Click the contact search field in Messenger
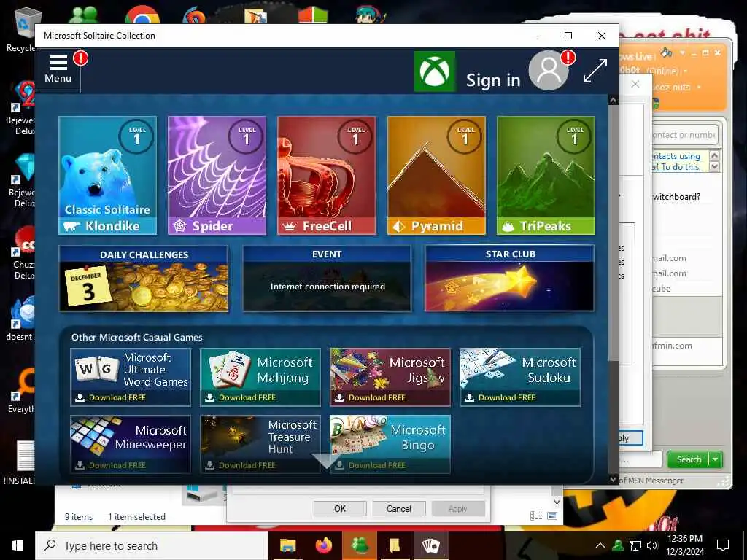 click(x=684, y=135)
